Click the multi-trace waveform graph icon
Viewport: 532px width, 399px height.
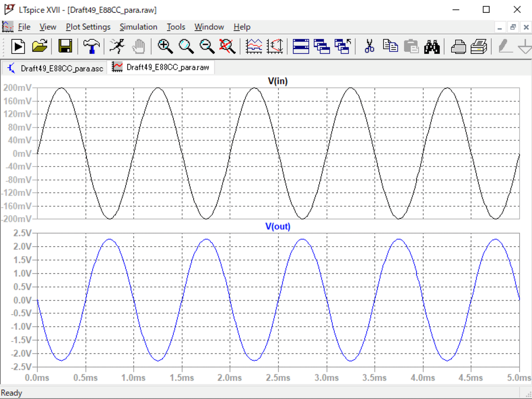254,46
